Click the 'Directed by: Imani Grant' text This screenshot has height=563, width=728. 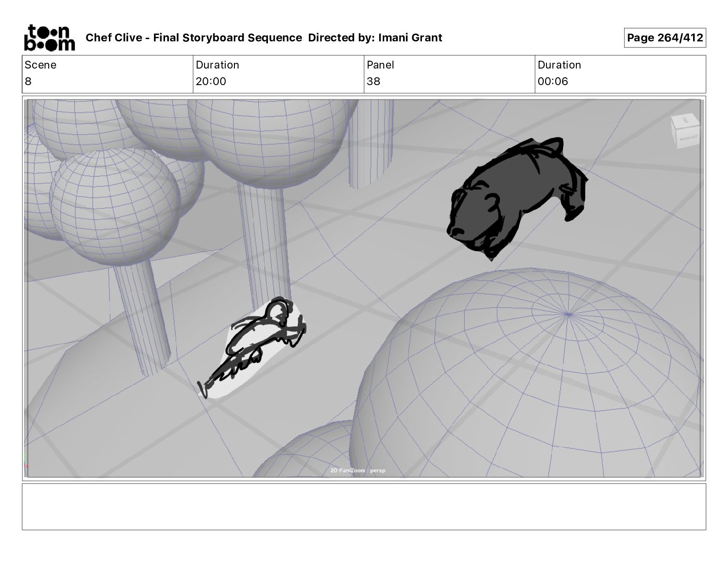point(375,38)
